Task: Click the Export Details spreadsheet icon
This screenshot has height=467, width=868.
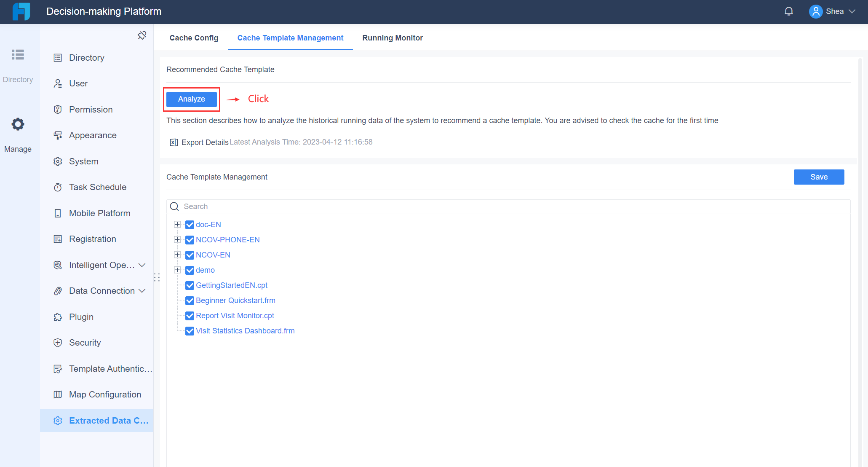Action: click(x=174, y=142)
